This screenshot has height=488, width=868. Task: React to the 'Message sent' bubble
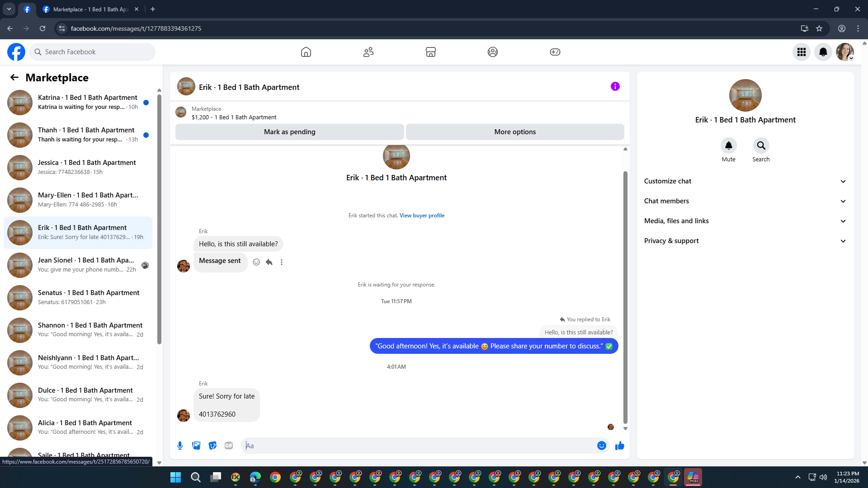(x=256, y=262)
